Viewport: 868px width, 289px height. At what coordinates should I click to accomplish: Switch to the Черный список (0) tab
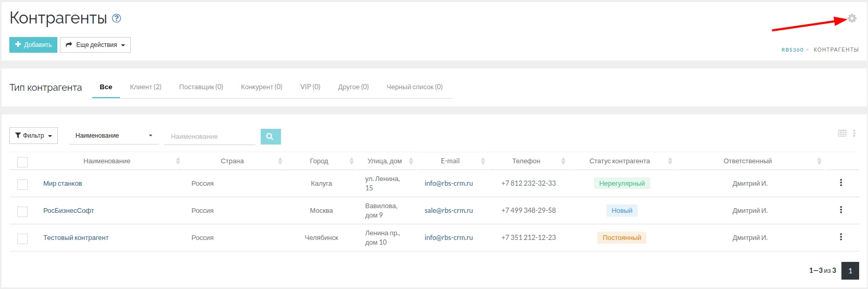point(414,87)
